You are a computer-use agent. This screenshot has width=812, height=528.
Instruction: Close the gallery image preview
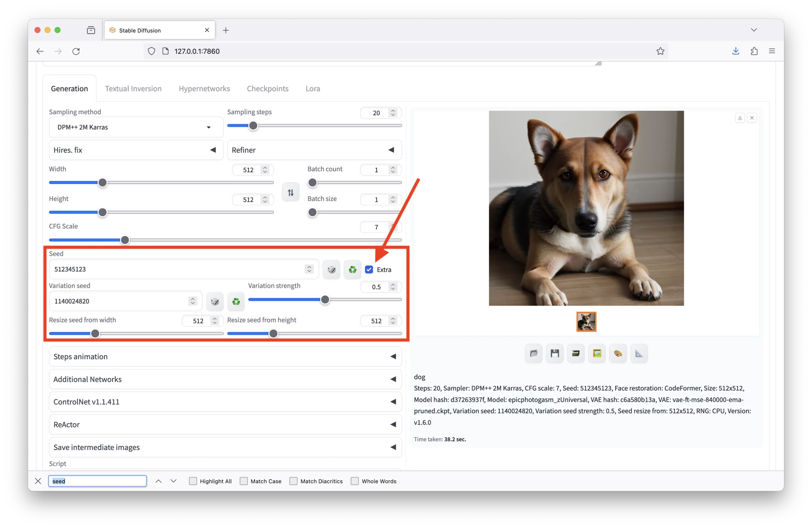(752, 118)
